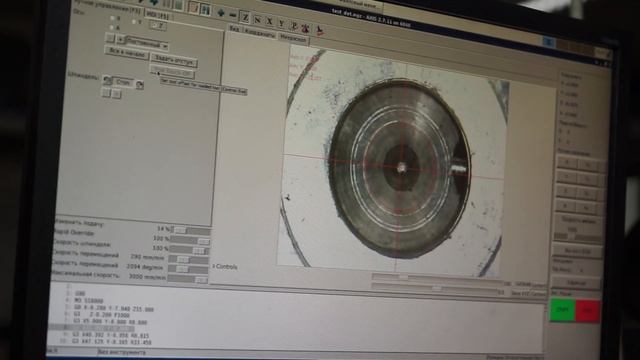This screenshot has width=640, height=360.
Task: Open the Постоянный jog increment dropdown
Action: point(147,43)
